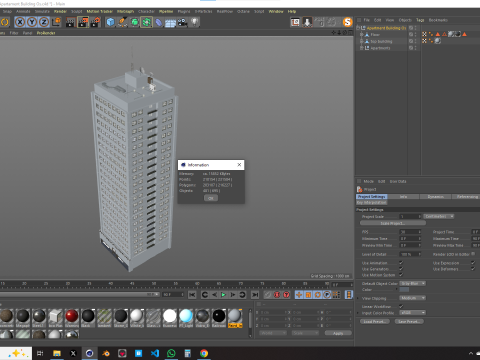
Task: Click the Load Preset button
Action: [375, 321]
